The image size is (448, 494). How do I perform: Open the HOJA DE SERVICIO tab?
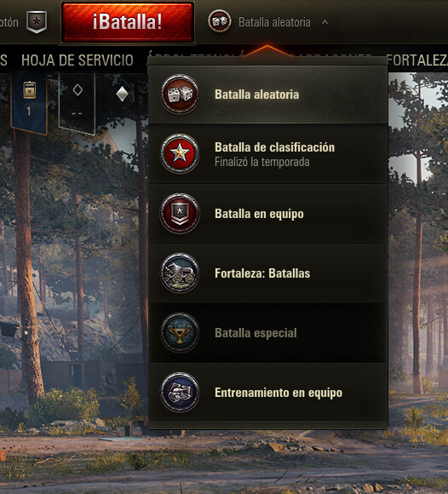(x=78, y=60)
